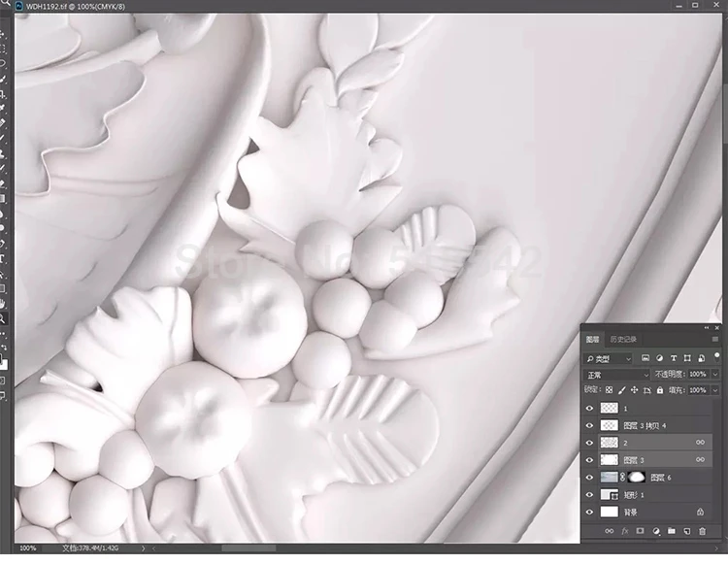728x564 pixels.
Task: Open opacity 不透明度 slider arrow
Action: click(715, 374)
